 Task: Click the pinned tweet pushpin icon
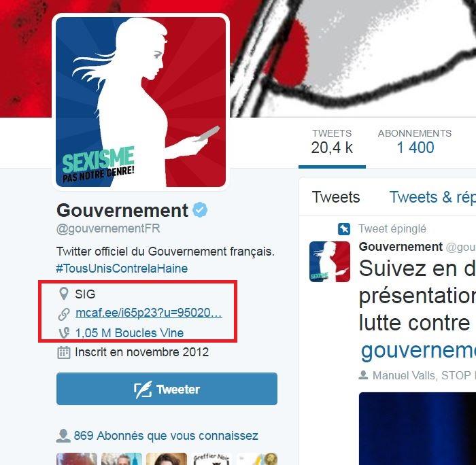(x=344, y=229)
